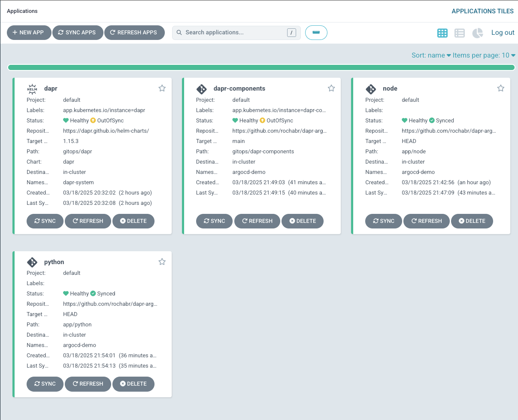Toggle favorite star on node app
This screenshot has width=518, height=420.
(500, 88)
